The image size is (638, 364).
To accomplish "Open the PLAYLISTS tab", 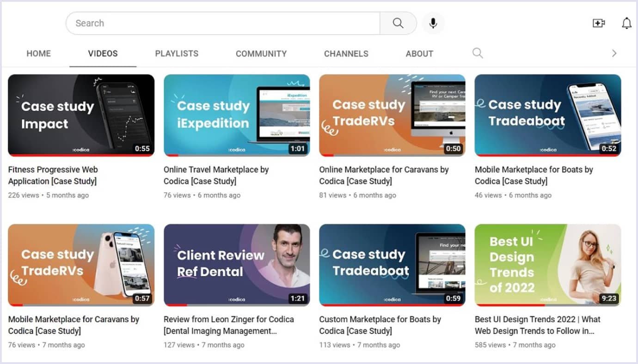I will click(x=177, y=54).
